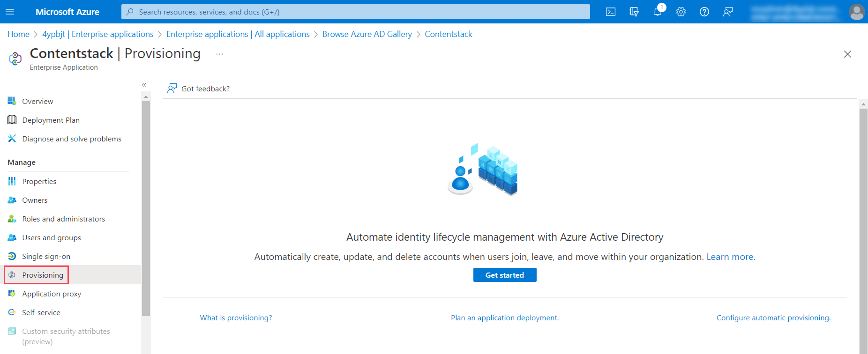Click the Application proxy icon
Screen dimensions: 868x354
(12, 294)
